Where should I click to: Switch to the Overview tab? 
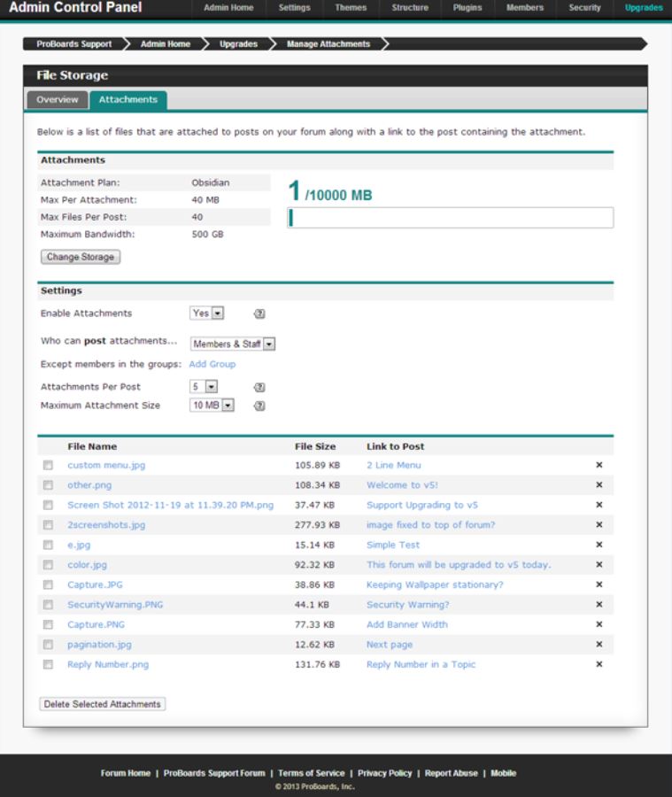[58, 99]
